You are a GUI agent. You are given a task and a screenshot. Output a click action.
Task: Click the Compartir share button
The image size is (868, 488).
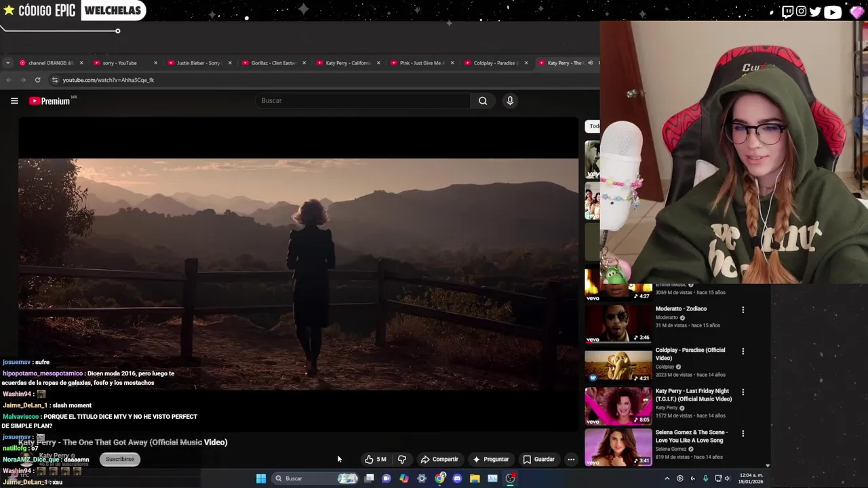439,460
